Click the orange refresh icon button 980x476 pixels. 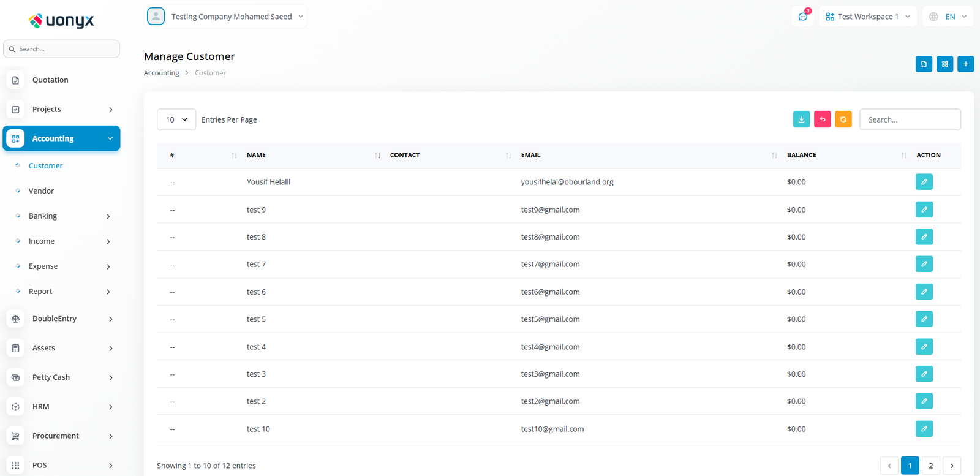[x=843, y=119]
